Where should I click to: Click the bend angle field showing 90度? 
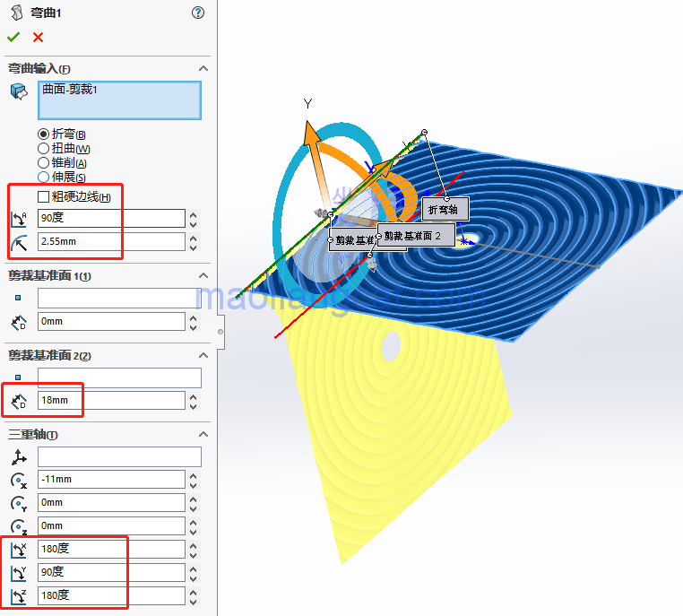[111, 218]
